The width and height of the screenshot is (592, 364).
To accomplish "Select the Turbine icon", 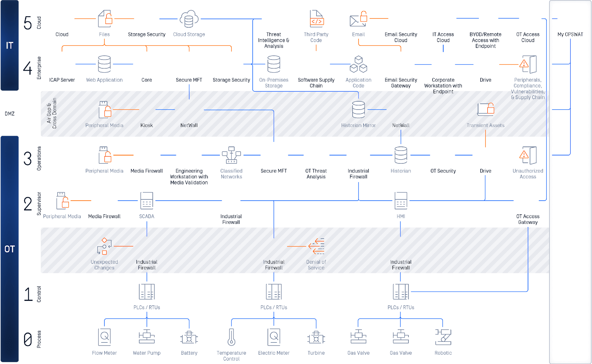I will [316, 337].
